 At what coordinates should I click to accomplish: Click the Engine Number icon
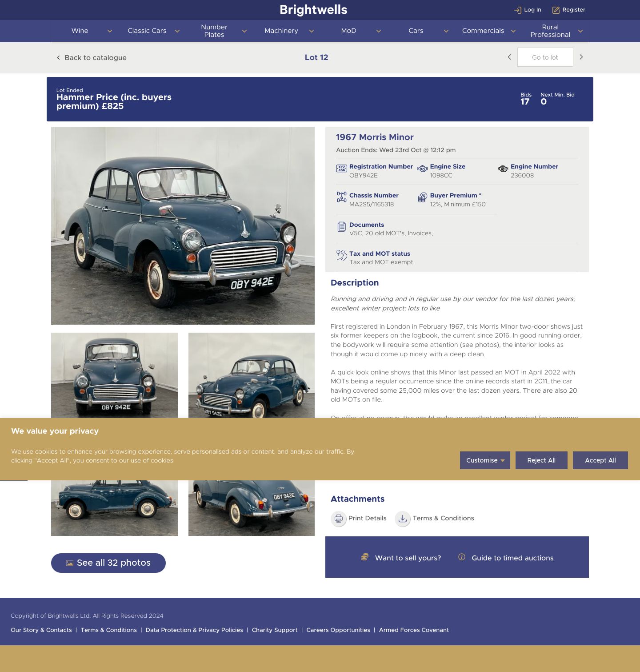point(503,169)
